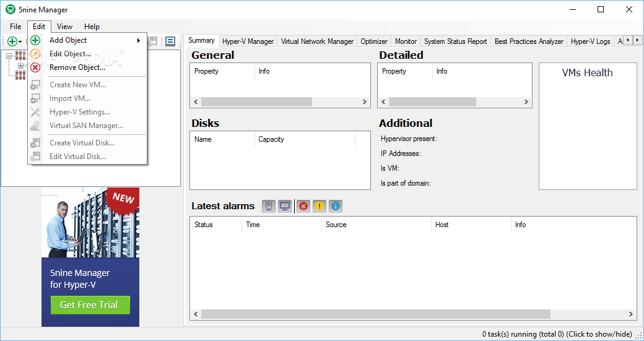Click the 'Hypervisor present:' label
Viewport: 644px width, 341px height.
tap(409, 139)
